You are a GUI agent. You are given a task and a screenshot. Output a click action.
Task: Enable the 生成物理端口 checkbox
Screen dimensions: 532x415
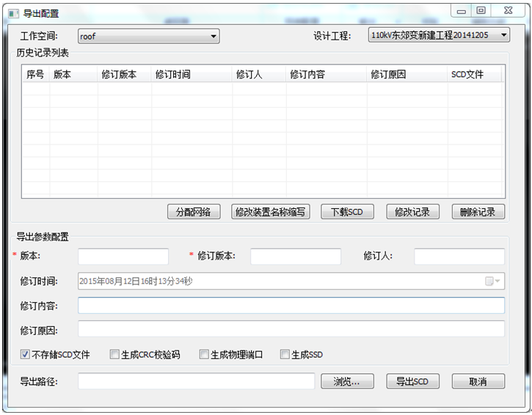pos(204,355)
